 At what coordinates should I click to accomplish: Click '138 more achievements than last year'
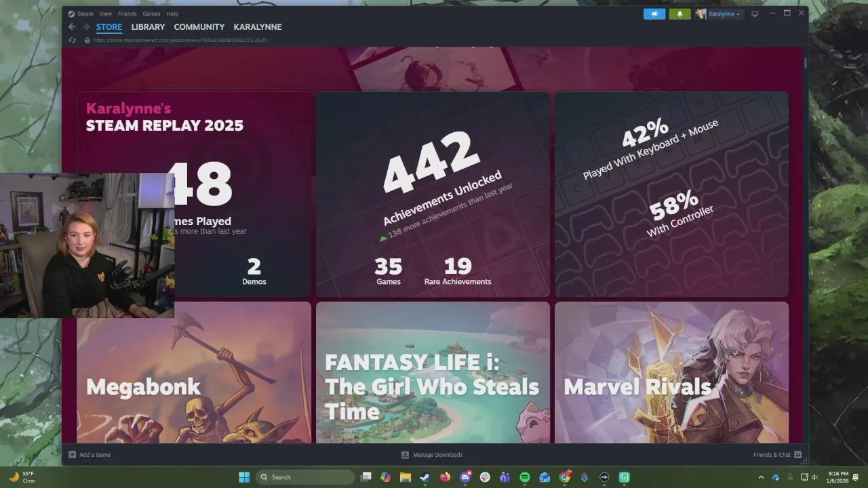pyautogui.click(x=450, y=211)
